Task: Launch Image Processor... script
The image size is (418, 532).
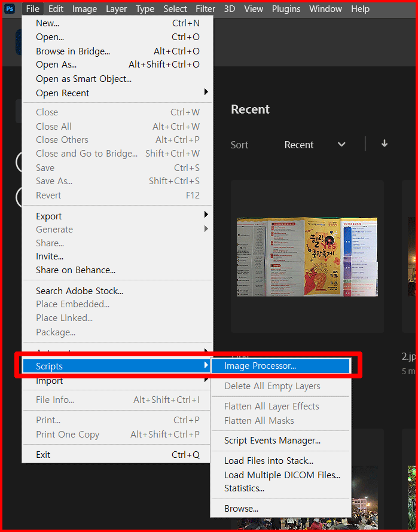Action: [x=280, y=366]
